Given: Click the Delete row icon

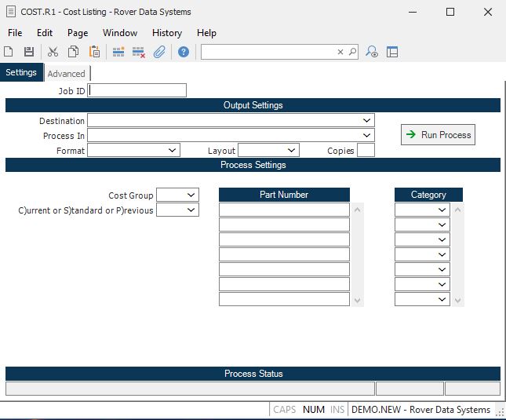Looking at the screenshot, I should point(139,52).
